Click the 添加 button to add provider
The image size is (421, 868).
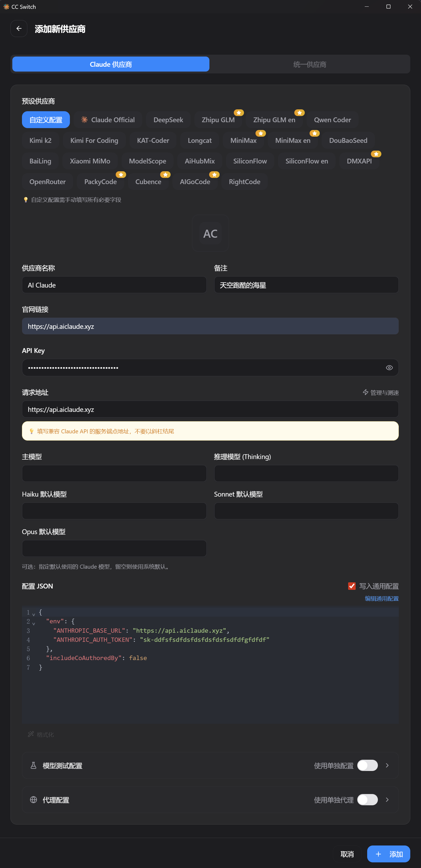coord(388,854)
